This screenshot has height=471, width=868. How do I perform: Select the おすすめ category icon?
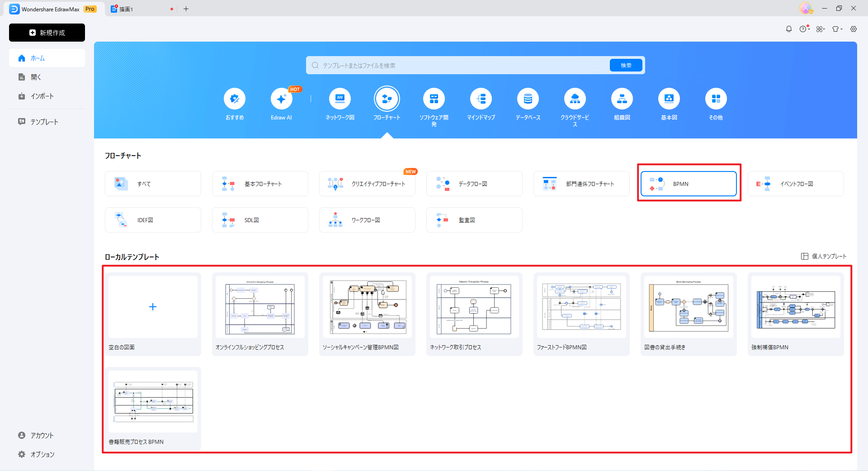pyautogui.click(x=235, y=99)
